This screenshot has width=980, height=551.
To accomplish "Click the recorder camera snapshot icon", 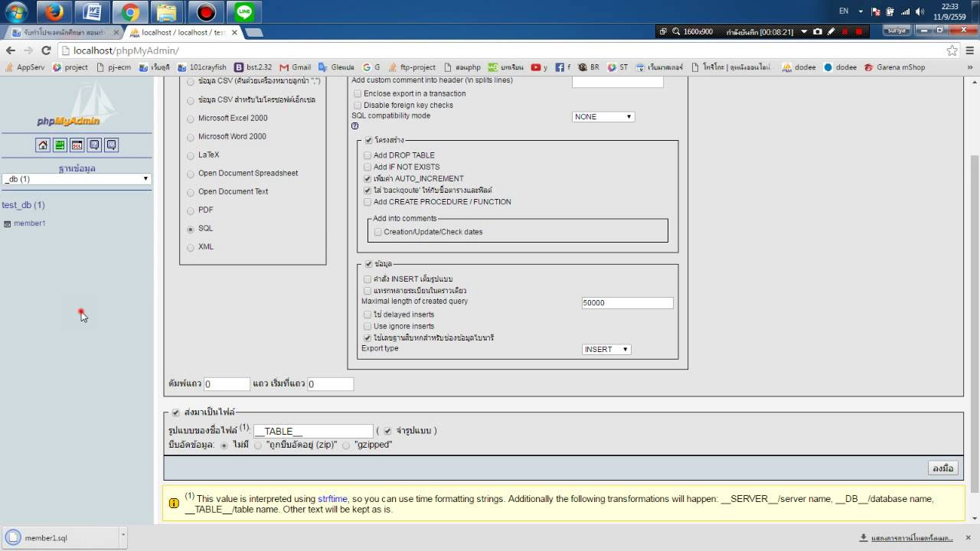I will coord(818,32).
